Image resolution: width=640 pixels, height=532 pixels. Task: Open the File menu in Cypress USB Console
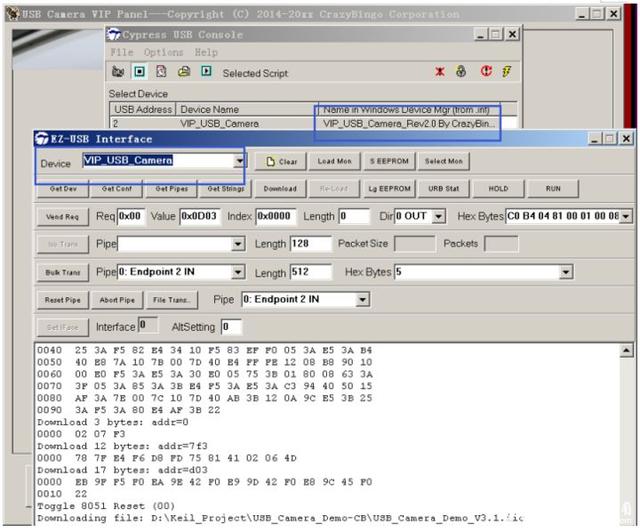(x=122, y=52)
